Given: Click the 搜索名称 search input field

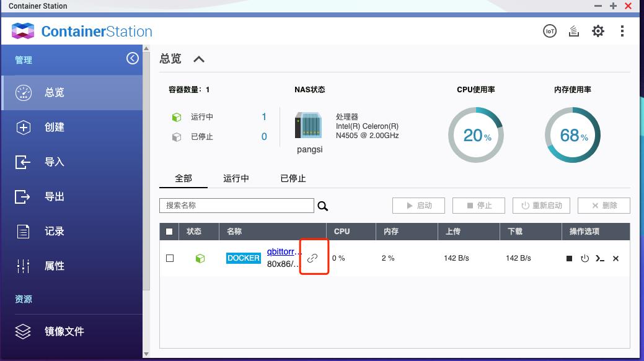Looking at the screenshot, I should coord(236,205).
